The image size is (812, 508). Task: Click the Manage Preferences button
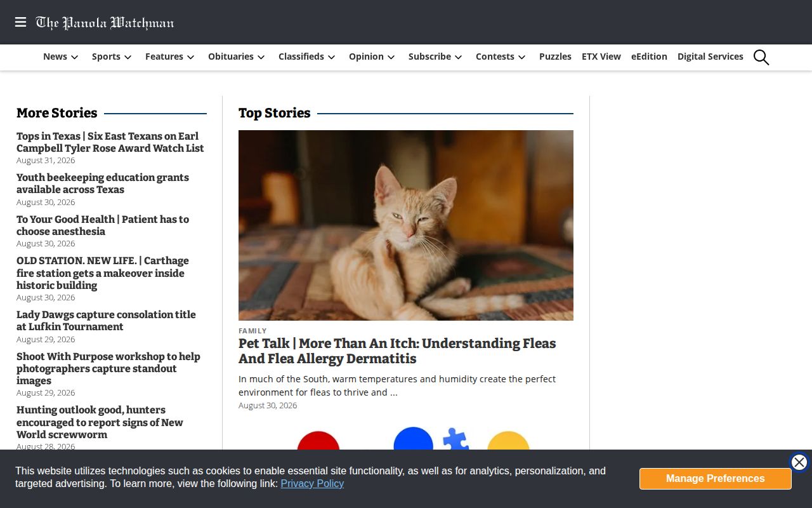[x=716, y=479]
